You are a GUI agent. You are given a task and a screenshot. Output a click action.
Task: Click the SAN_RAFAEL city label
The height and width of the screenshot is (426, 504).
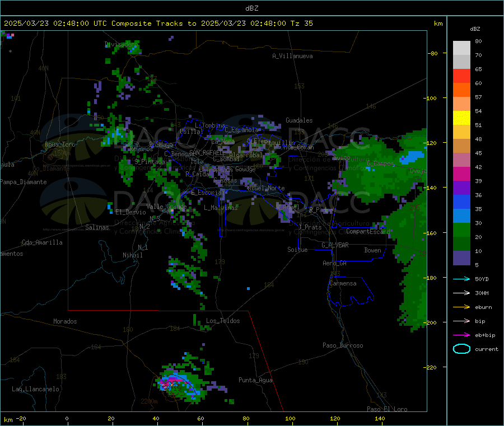tap(207, 152)
